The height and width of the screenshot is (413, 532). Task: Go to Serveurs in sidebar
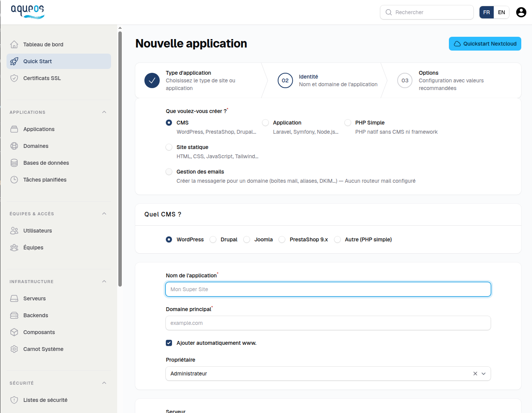click(59, 298)
